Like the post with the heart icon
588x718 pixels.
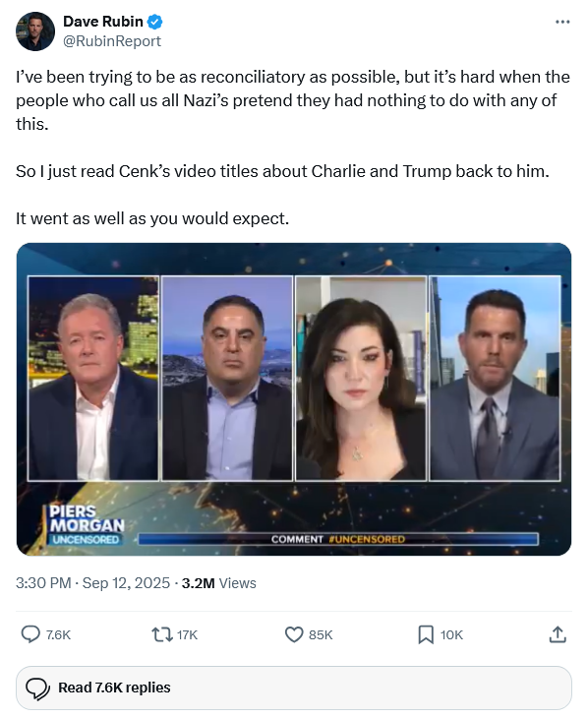[x=294, y=634]
